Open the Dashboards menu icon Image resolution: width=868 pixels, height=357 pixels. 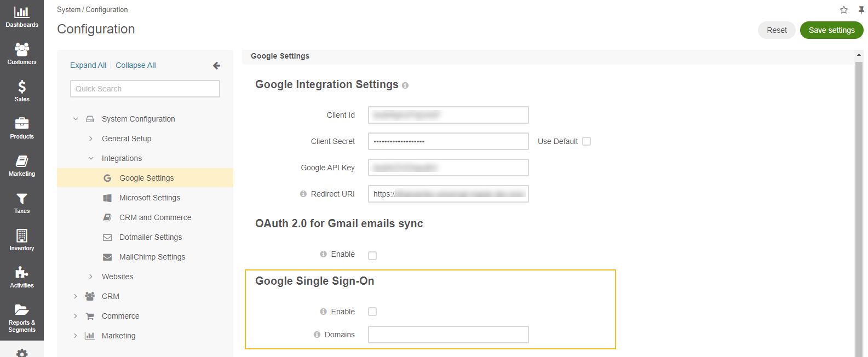point(22,12)
